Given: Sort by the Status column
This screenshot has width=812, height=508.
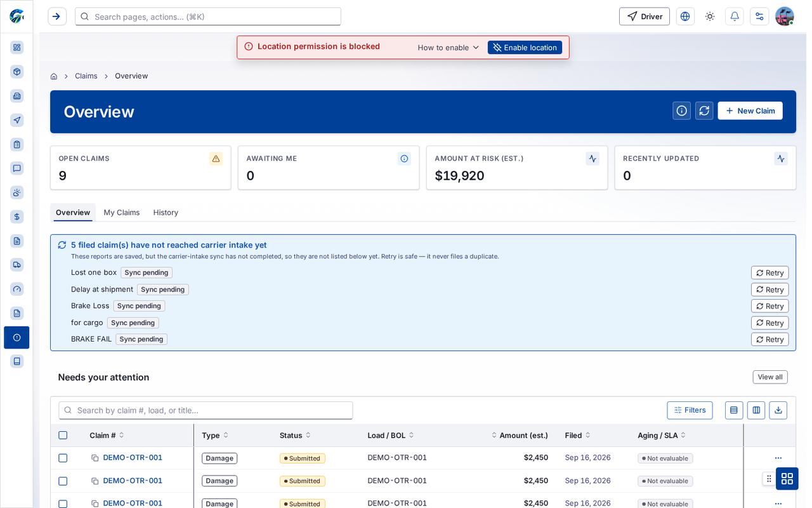Looking at the screenshot, I should (295, 435).
